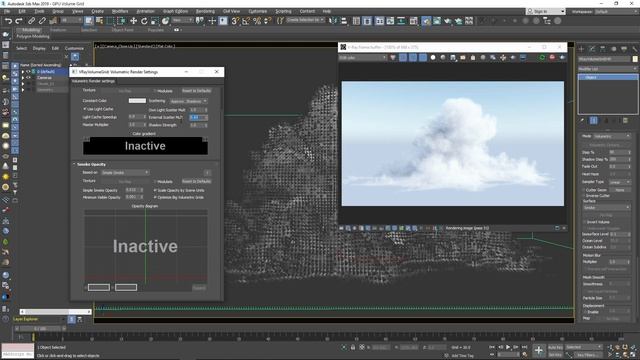Screen dimensions: 640x360
Task: Toggle Scale Opacity by Scene Units checkbox
Action: coord(155,190)
